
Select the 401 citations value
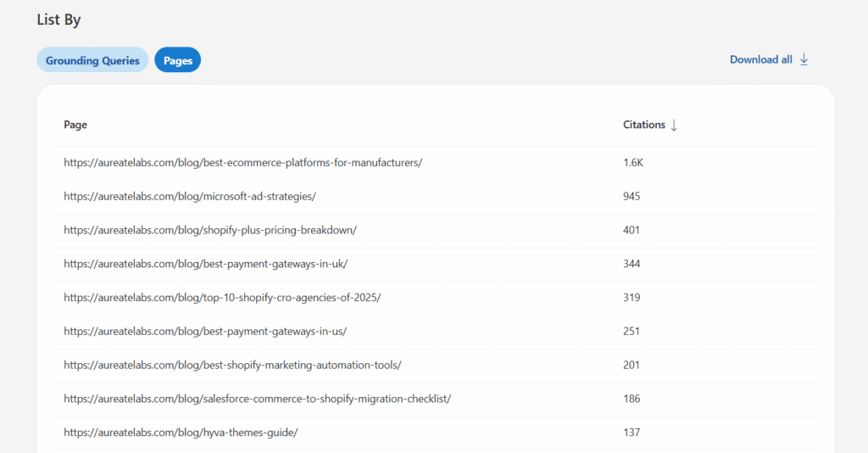[x=632, y=230]
